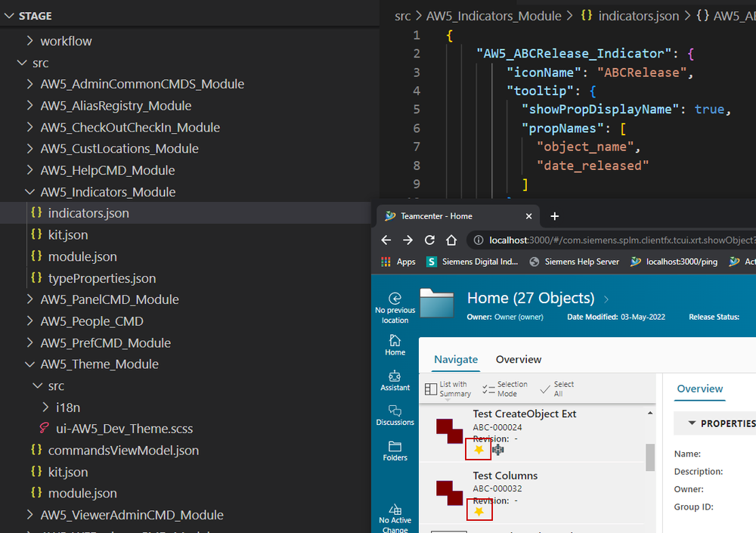Toggle List with Summary view
The width and height of the screenshot is (756, 533).
(448, 389)
